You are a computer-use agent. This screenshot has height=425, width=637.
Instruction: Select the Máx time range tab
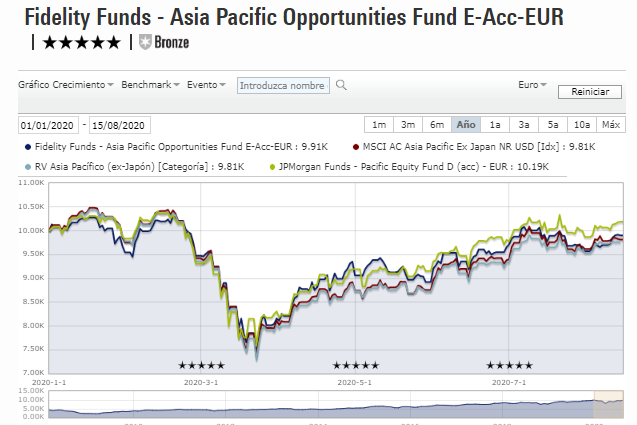click(611, 125)
